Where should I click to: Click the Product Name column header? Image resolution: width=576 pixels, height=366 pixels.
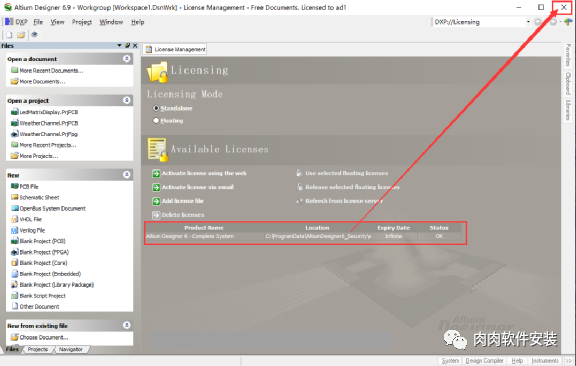[x=204, y=228]
